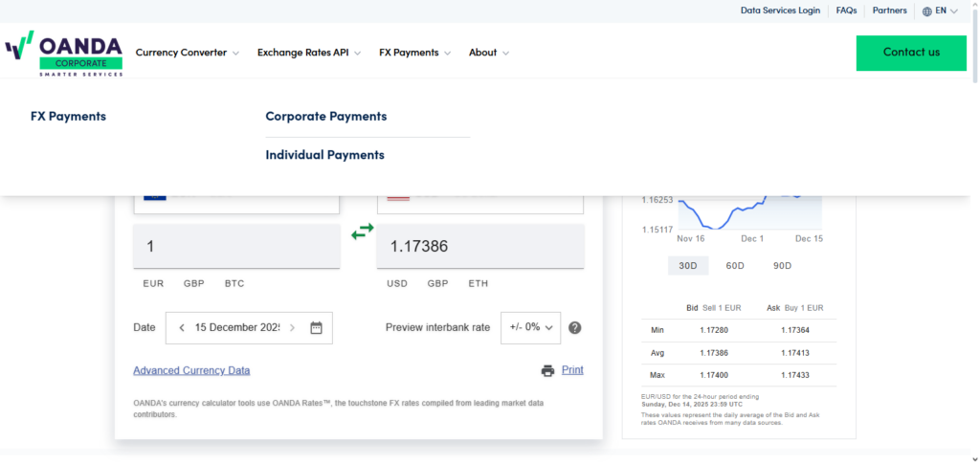Click the printer icon
This screenshot has width=980, height=464.
pyautogui.click(x=547, y=371)
